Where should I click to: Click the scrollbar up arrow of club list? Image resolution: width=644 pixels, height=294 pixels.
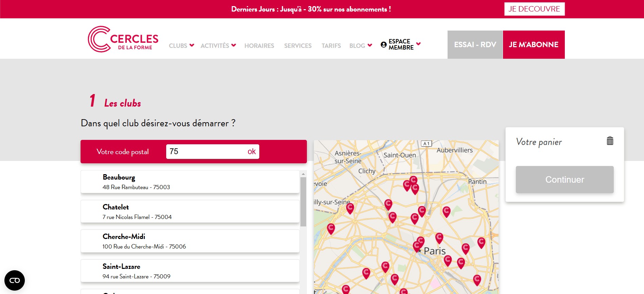[x=303, y=174]
